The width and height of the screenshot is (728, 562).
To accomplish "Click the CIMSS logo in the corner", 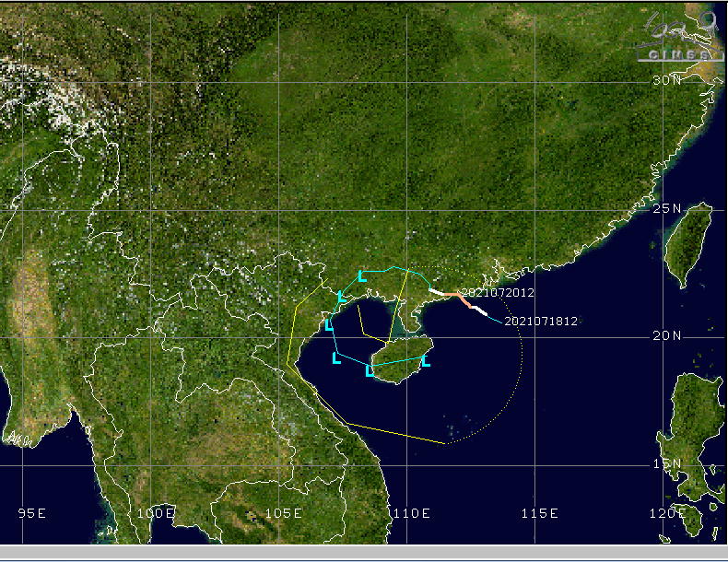I will tap(679, 39).
